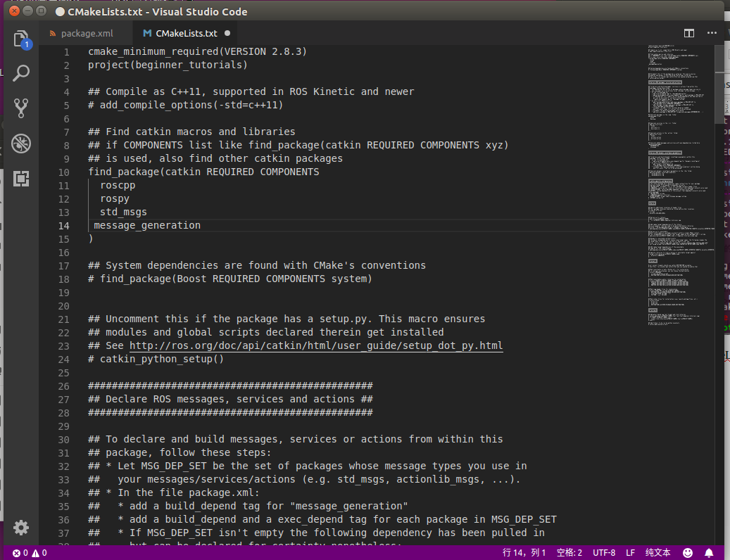Click the Debug icon in activity bar
The height and width of the screenshot is (560, 730).
click(x=21, y=144)
